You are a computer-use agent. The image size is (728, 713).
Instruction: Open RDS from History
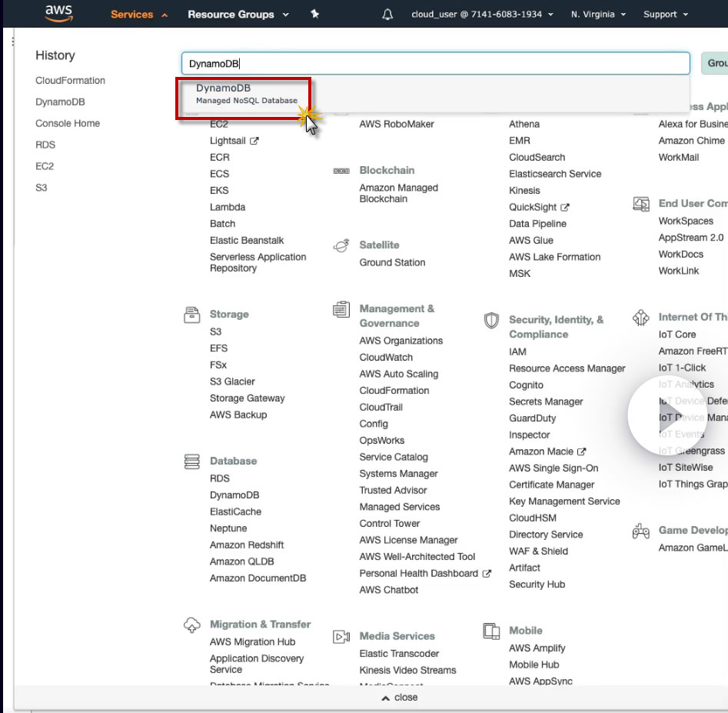click(x=45, y=145)
